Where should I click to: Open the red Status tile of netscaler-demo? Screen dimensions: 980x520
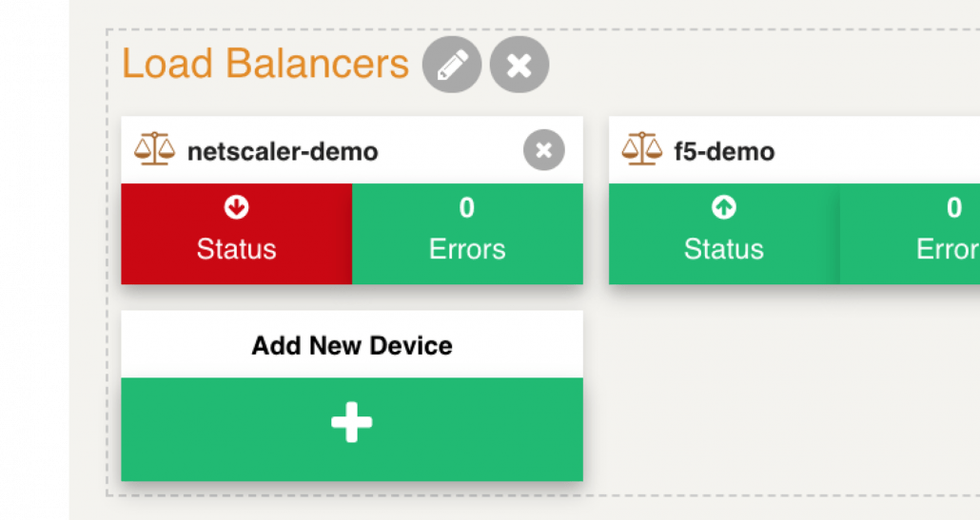click(x=237, y=234)
